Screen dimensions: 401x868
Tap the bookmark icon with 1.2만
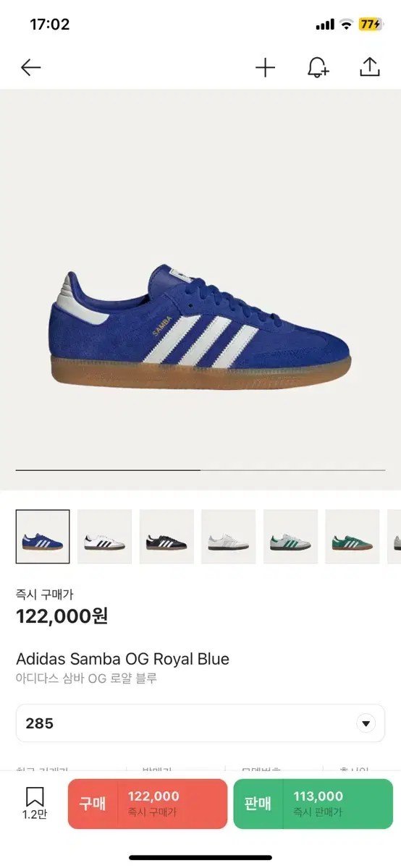click(35, 803)
